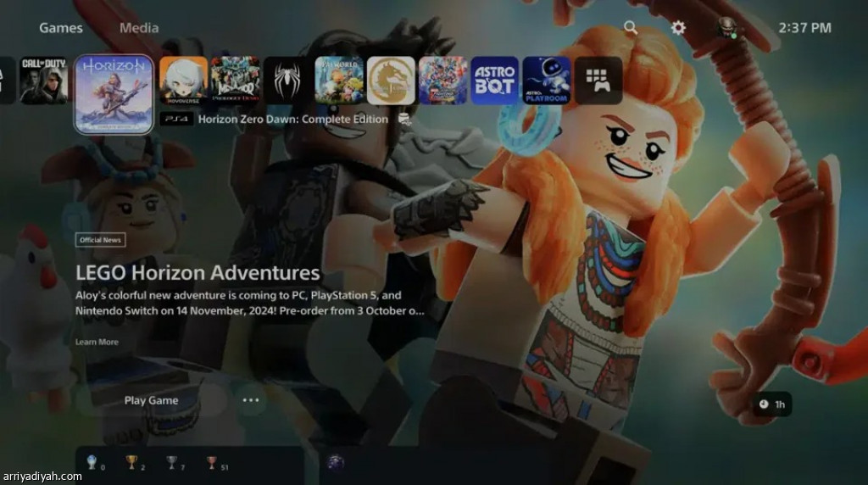Open the LEGO Horizon Adventures news headline
868x485 pixels.
(198, 273)
